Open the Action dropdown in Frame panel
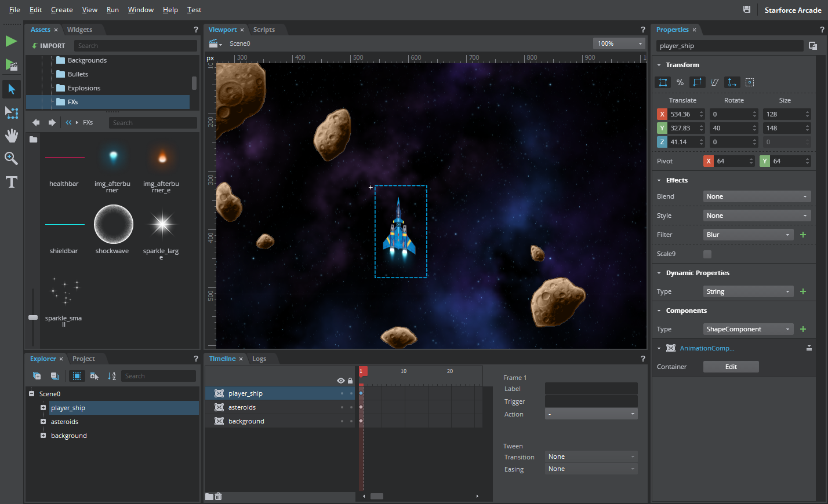This screenshot has width=828, height=504. tap(591, 414)
